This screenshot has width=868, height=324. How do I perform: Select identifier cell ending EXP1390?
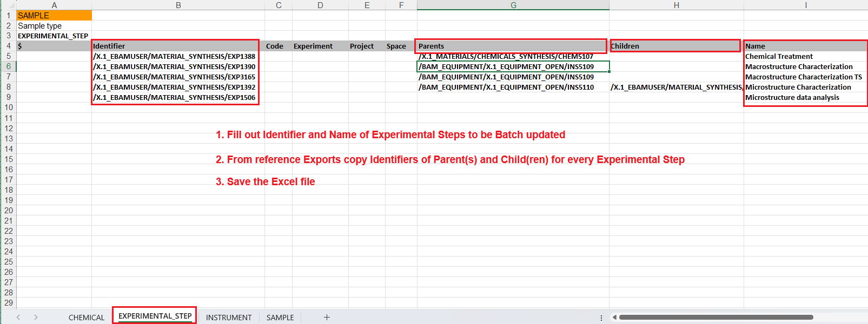click(178, 66)
